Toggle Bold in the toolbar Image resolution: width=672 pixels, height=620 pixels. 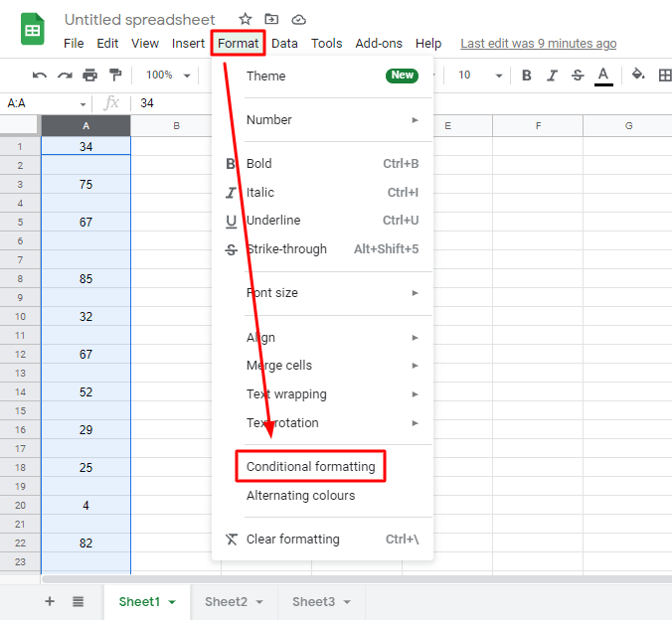pos(526,76)
